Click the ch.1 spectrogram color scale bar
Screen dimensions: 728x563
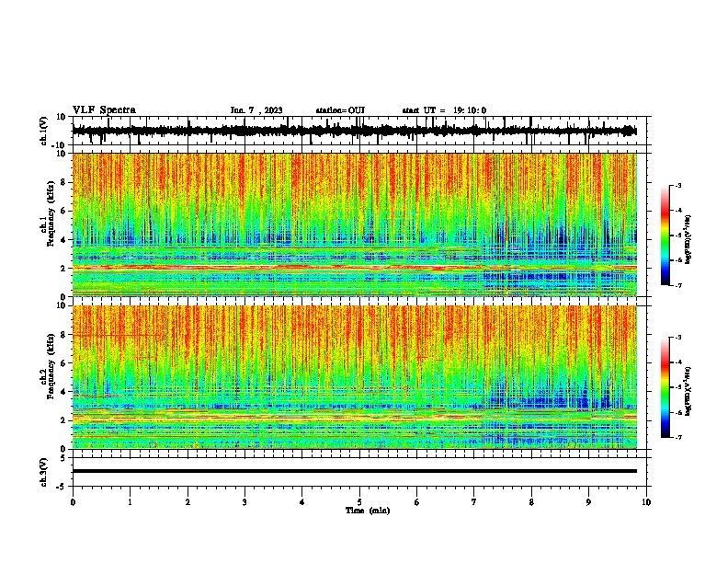[x=665, y=236]
